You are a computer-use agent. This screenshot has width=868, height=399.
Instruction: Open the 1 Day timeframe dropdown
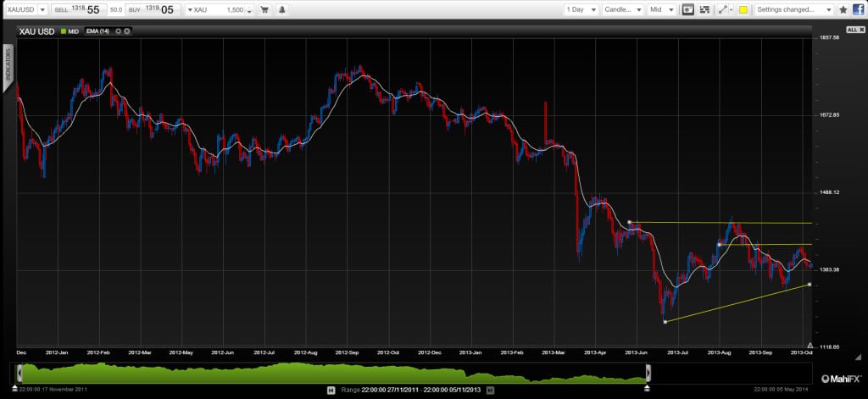(581, 9)
